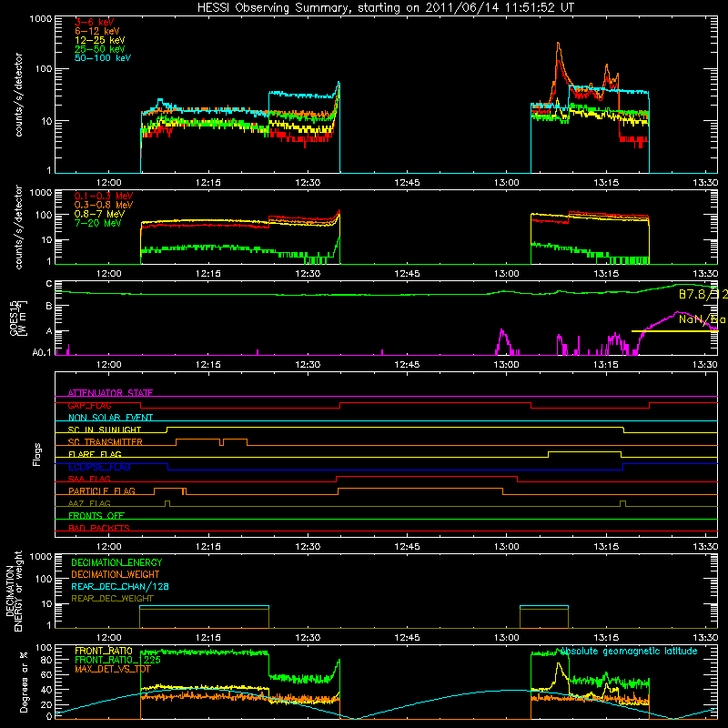Select the green FRONT_RATIO_1225 legend label
The height and width of the screenshot is (728, 728).
(x=118, y=660)
